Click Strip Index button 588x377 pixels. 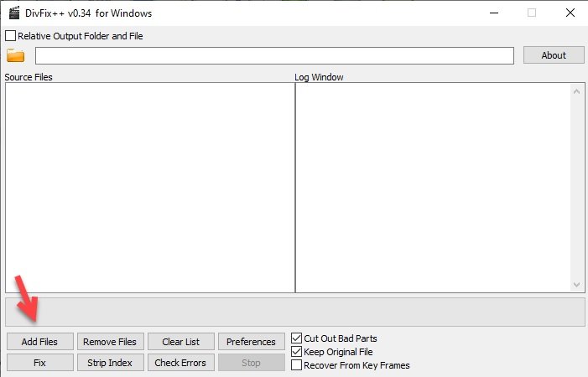point(110,363)
